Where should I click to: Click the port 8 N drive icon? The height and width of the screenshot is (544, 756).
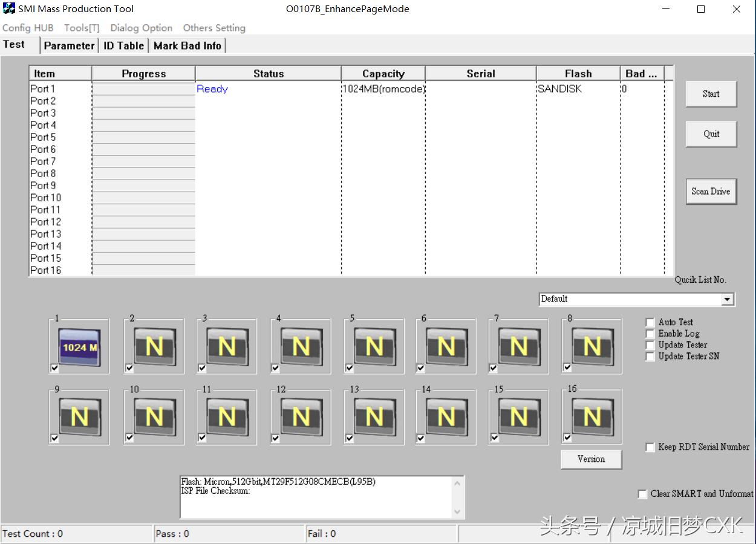coord(592,347)
